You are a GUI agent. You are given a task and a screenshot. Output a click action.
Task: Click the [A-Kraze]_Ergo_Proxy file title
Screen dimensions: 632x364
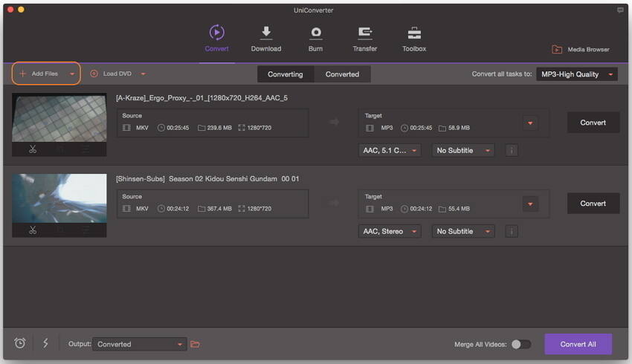pos(201,98)
